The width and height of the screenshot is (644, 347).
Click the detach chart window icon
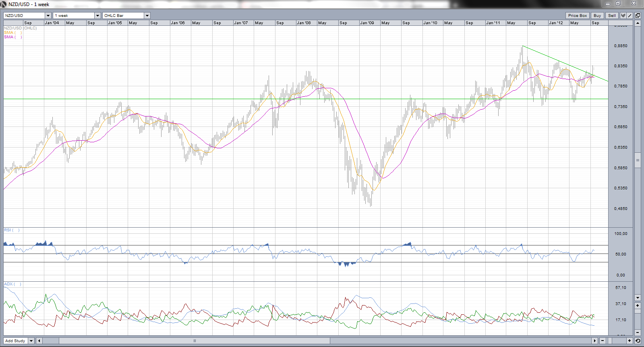638,16
